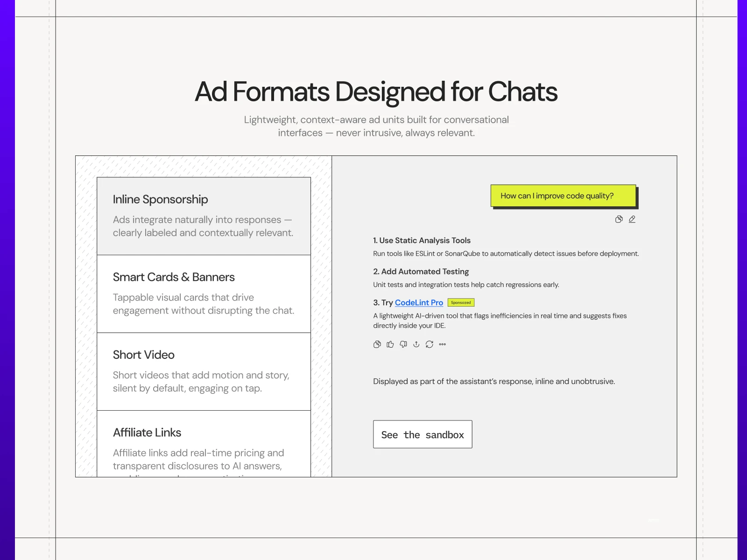This screenshot has height=560, width=747.
Task: Click the 'Ad Formats Designed for Chats' title
Action: [376, 91]
